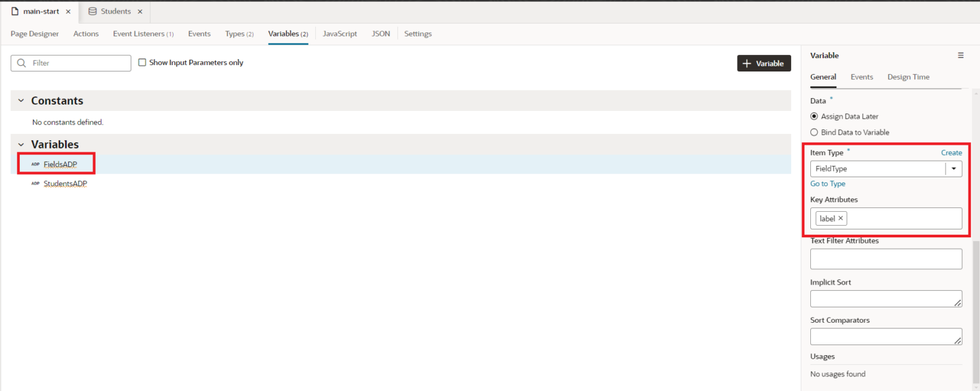
Task: Click the page icon on the main-start tab
Action: pyautogui.click(x=13, y=10)
